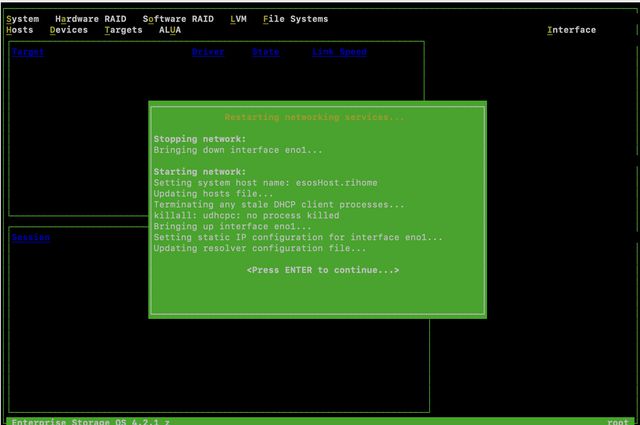
Task: Click Enterprise Storage OS version in status bar
Action: point(90,422)
